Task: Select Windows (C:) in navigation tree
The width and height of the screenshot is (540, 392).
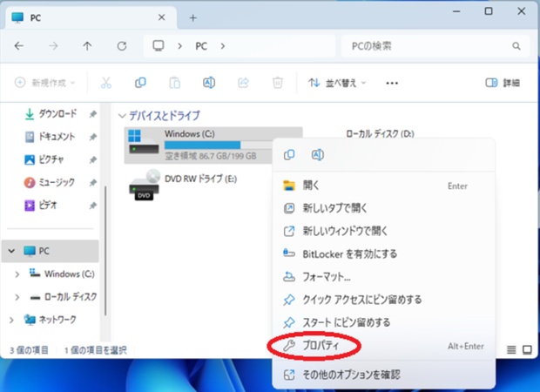Action: [x=62, y=274]
